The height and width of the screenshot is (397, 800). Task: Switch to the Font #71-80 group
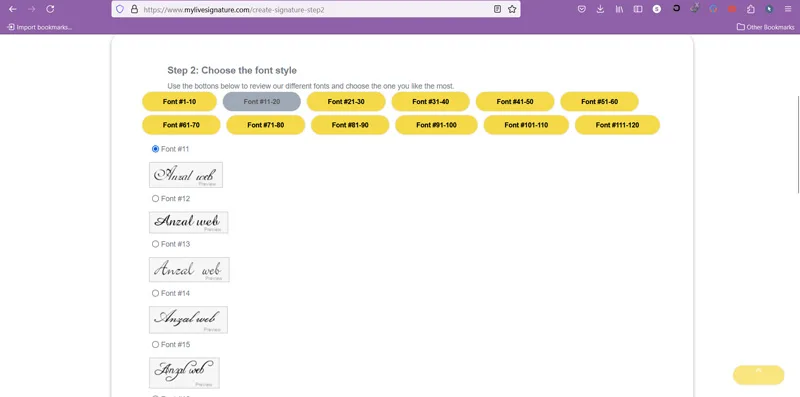click(x=266, y=125)
